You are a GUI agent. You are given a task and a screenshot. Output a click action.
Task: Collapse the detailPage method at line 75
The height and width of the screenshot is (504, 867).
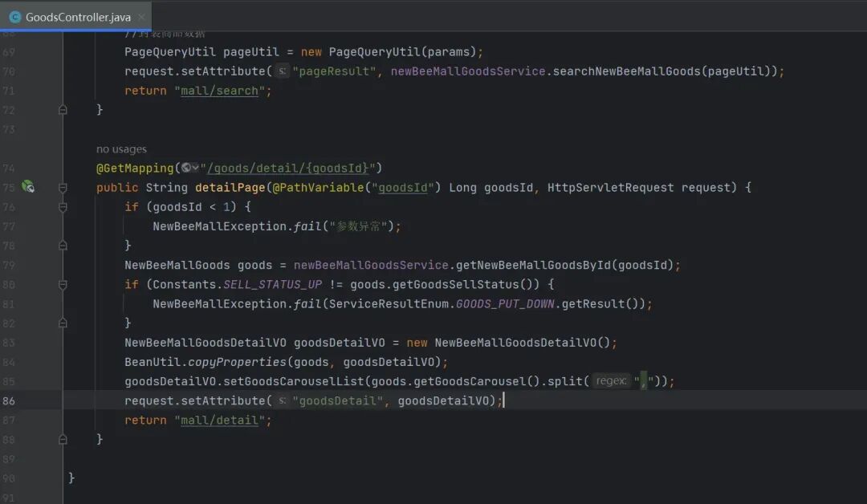coord(63,188)
